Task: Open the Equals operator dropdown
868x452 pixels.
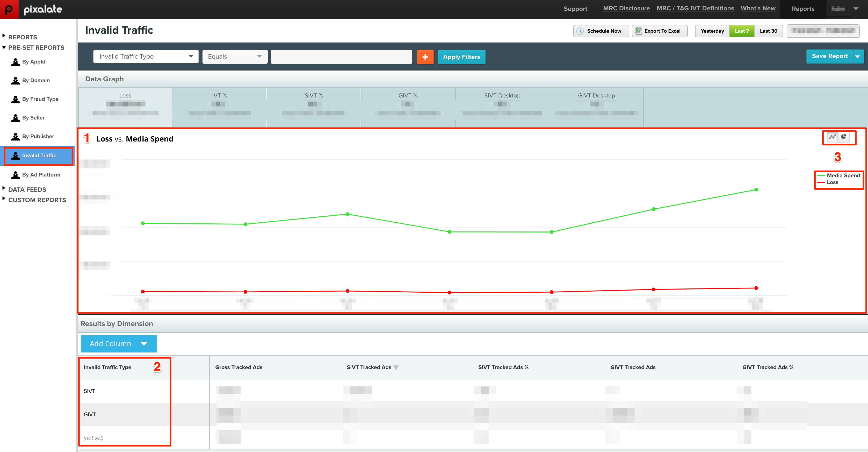Action: 235,57
